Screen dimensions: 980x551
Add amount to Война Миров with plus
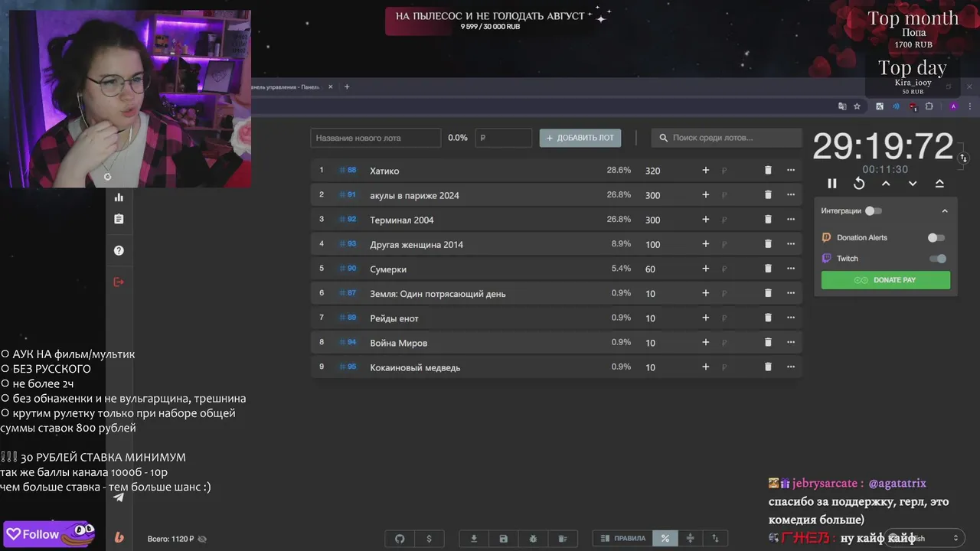(x=706, y=342)
